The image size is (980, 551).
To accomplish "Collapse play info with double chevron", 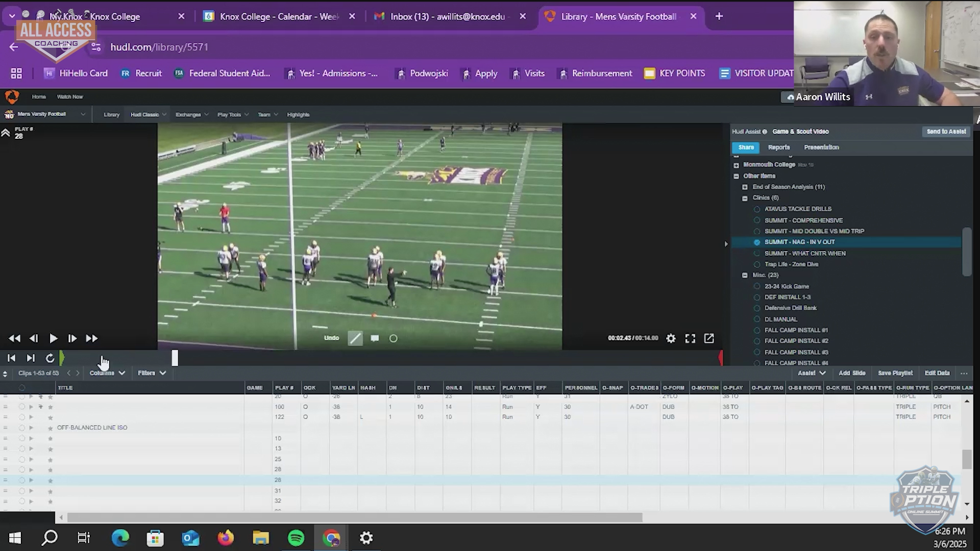I will coord(6,133).
